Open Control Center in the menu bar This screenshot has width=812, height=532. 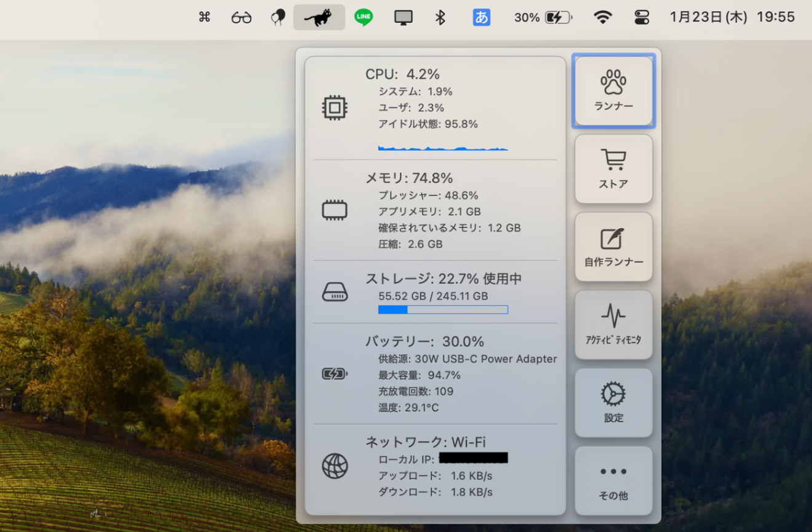642,17
